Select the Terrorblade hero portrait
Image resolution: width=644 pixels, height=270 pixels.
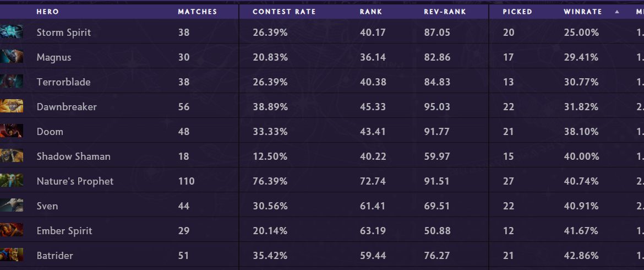(x=12, y=82)
